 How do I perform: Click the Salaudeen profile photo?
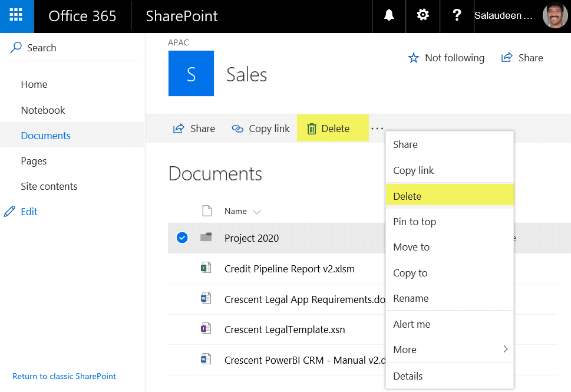coord(555,16)
